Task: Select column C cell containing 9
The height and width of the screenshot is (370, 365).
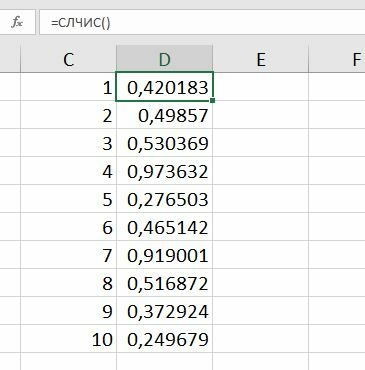Action: click(x=69, y=310)
